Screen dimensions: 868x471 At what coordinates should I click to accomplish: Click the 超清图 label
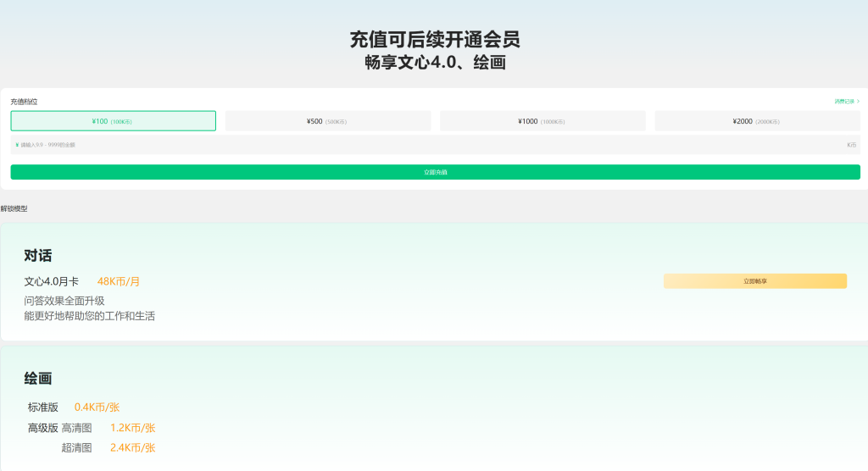tap(76, 448)
